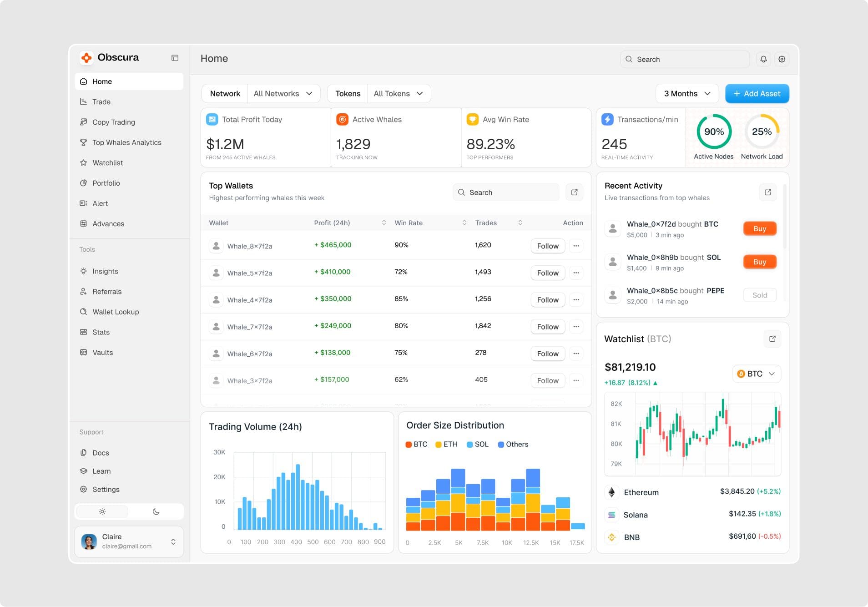This screenshot has height=607, width=868.
Task: Open Recent Activity external link icon
Action: pos(768,192)
